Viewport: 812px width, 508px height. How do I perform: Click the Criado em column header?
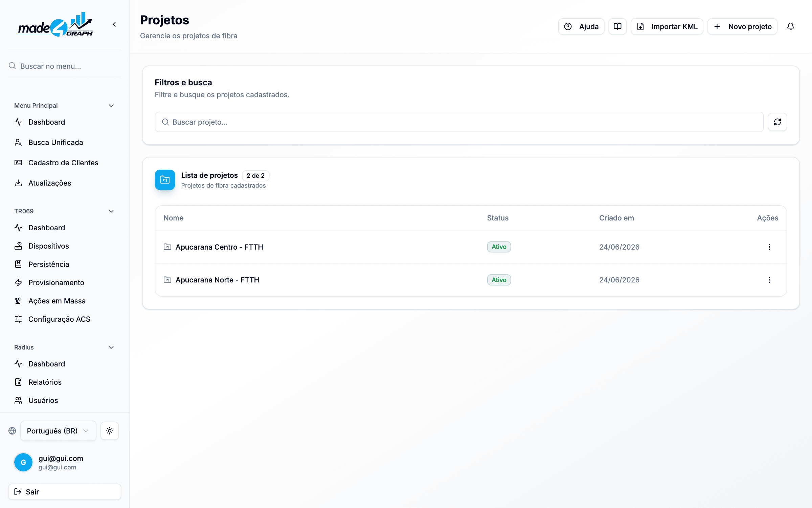pyautogui.click(x=616, y=218)
